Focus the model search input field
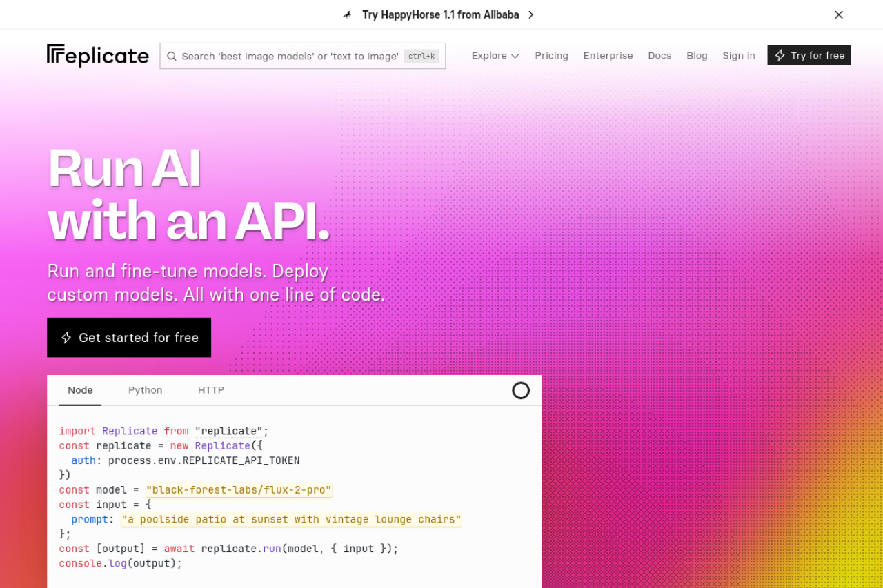The image size is (883, 588). click(x=302, y=56)
